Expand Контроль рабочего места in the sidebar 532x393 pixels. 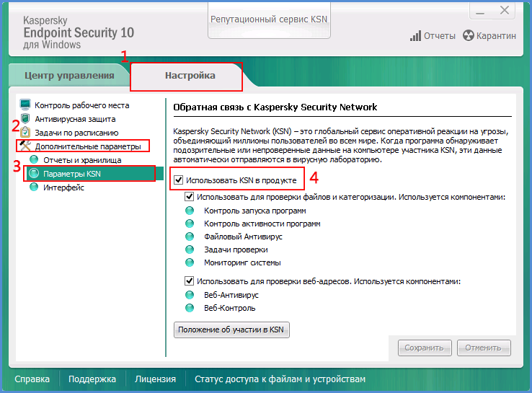pos(81,105)
